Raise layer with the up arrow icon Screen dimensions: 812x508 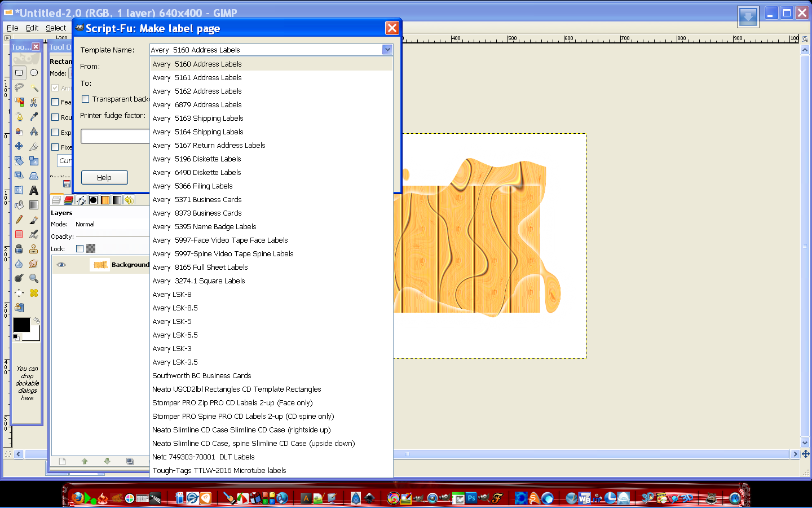coord(85,461)
